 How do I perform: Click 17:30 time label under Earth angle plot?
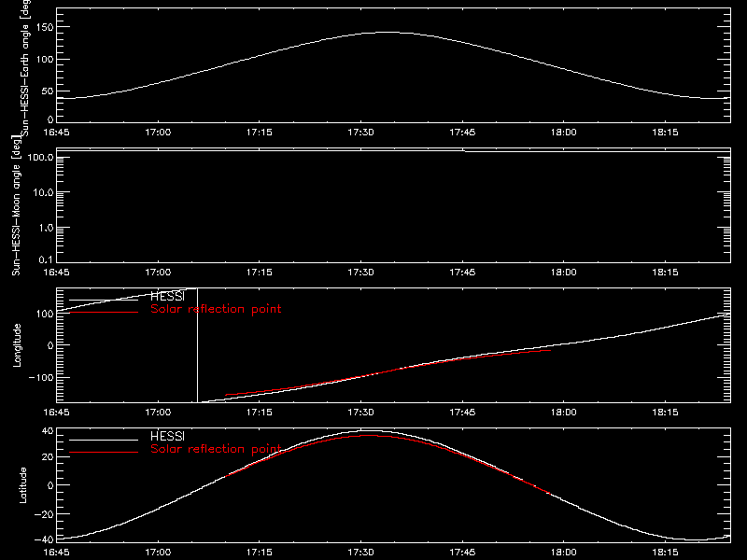(x=360, y=132)
